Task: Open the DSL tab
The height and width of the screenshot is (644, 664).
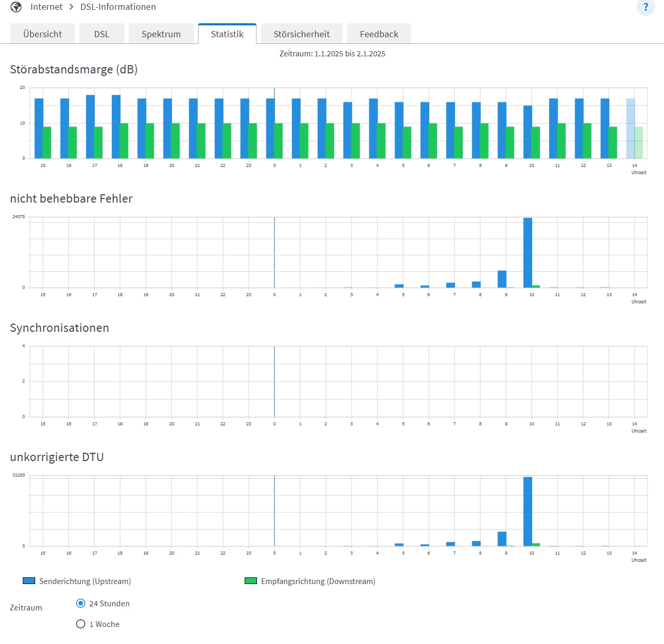Action: 102,34
